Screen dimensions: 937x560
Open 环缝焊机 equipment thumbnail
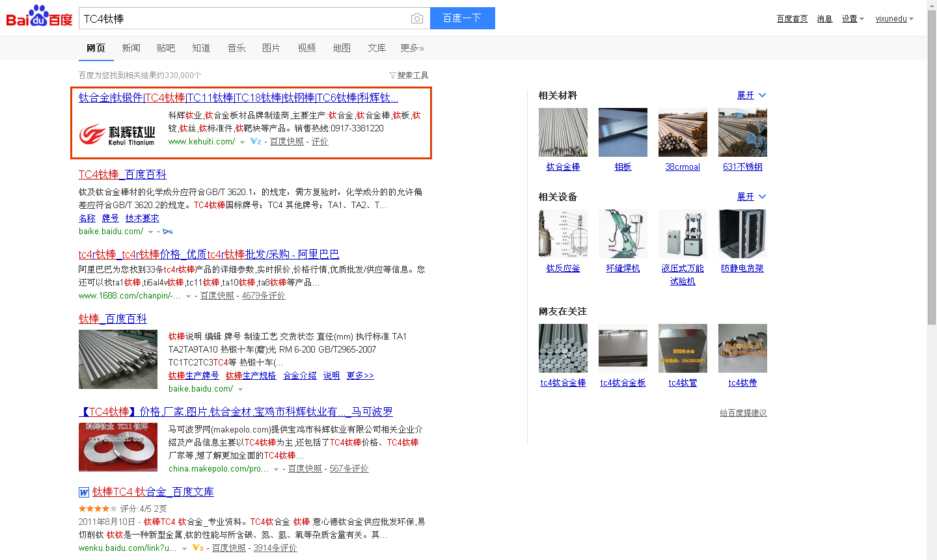(623, 234)
